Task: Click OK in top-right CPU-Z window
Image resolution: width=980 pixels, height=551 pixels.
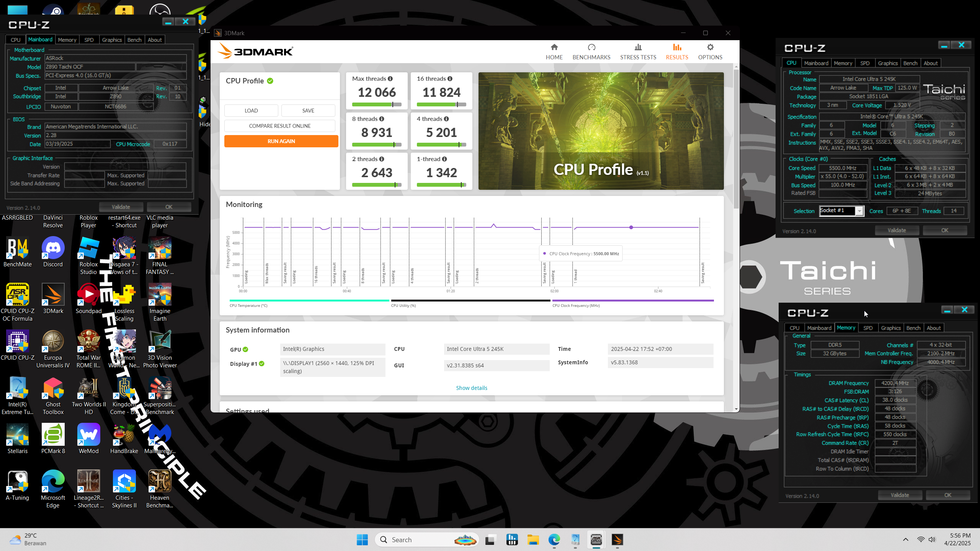Action: tap(944, 230)
